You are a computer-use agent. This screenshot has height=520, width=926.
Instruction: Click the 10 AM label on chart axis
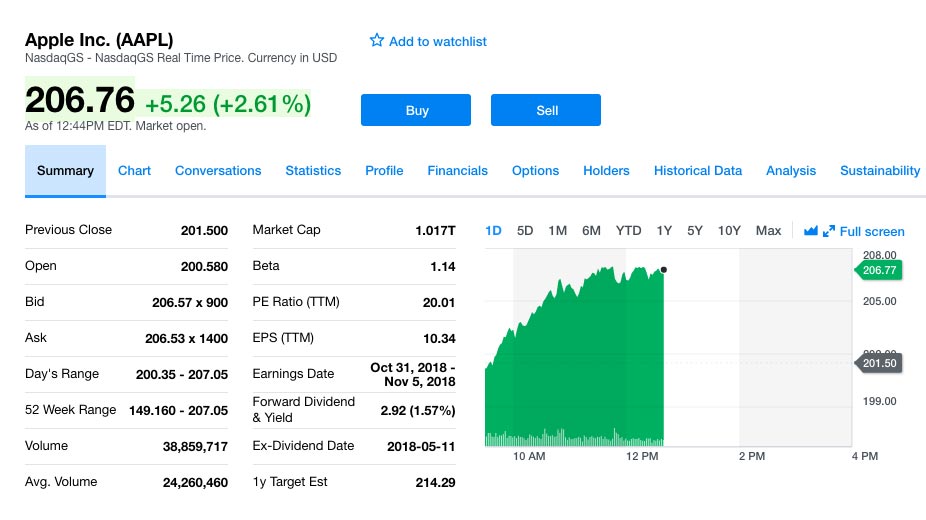(x=529, y=456)
